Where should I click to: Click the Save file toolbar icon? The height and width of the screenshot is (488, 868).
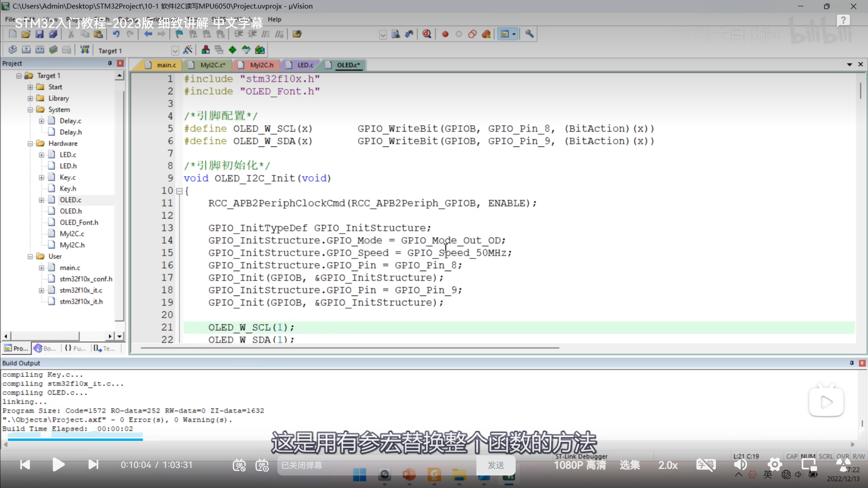click(x=39, y=34)
